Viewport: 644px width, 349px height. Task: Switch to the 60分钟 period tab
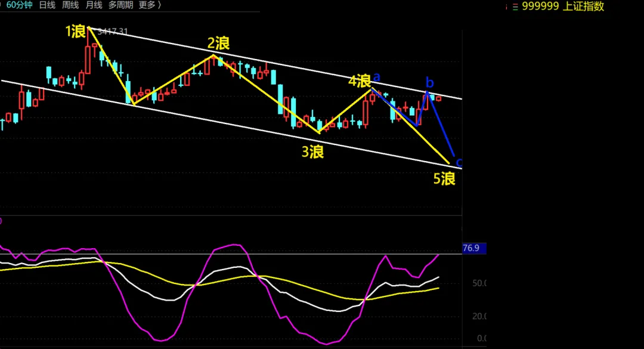(19, 5)
